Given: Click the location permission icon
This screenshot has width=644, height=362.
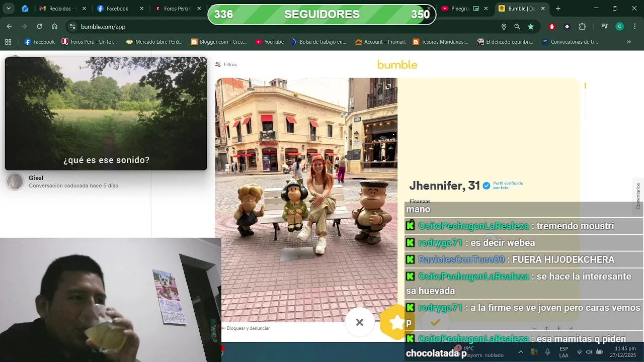Looking at the screenshot, I should click(504, 27).
